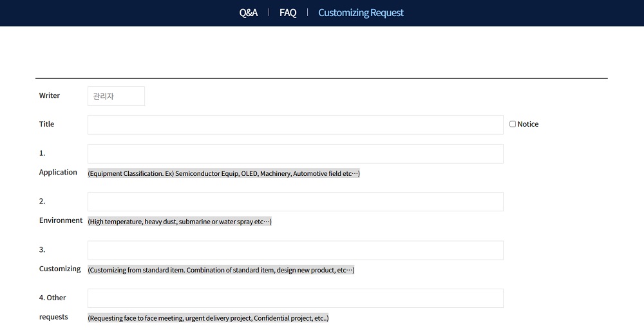The height and width of the screenshot is (335, 644).
Task: Switch to the FAQ tab
Action: (x=288, y=13)
